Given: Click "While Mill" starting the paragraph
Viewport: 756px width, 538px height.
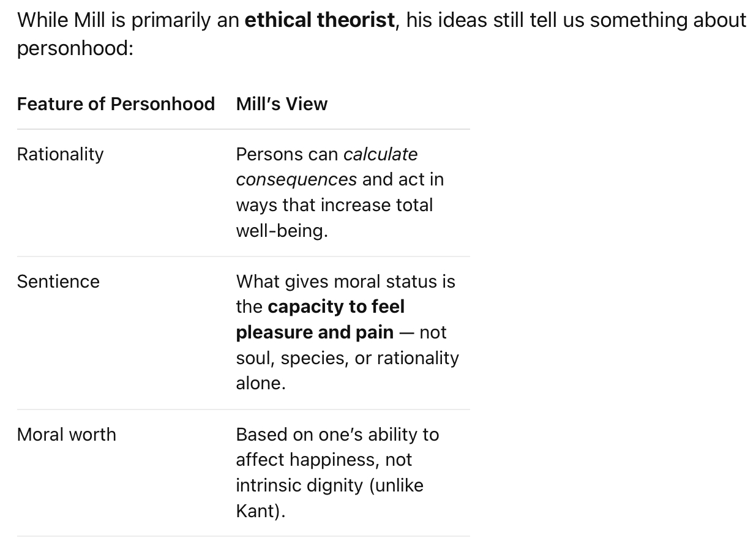Looking at the screenshot, I should (61, 20).
